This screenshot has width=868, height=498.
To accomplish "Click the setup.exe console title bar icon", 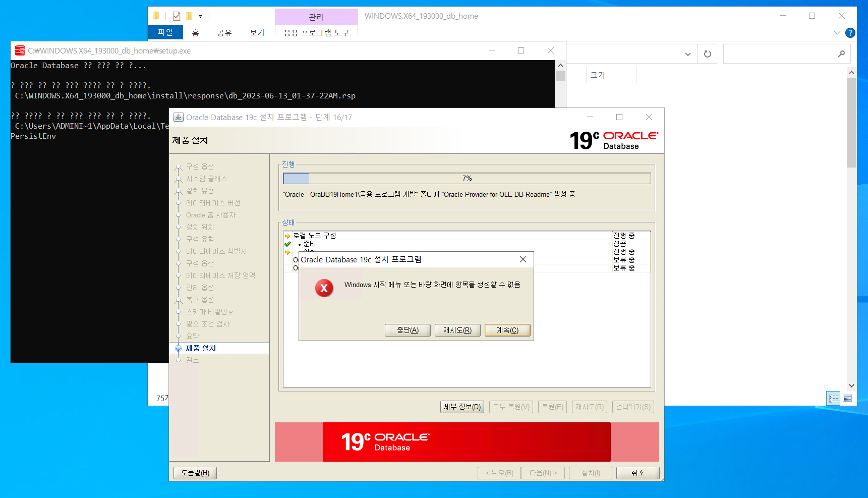I will [x=20, y=50].
